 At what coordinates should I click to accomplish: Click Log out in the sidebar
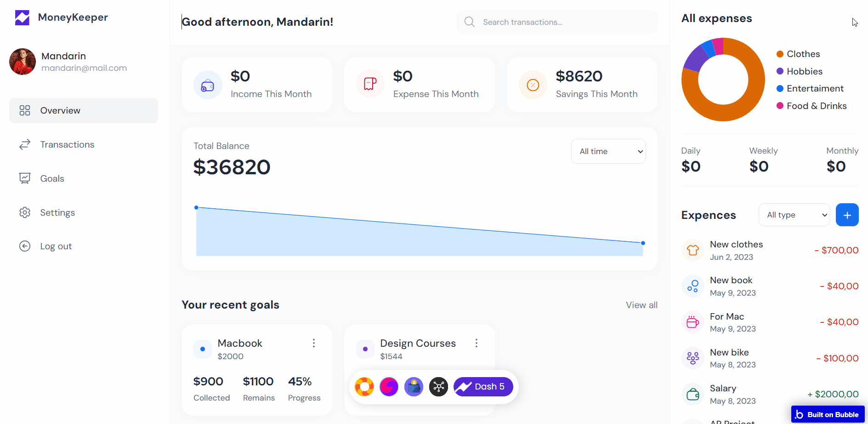click(56, 246)
